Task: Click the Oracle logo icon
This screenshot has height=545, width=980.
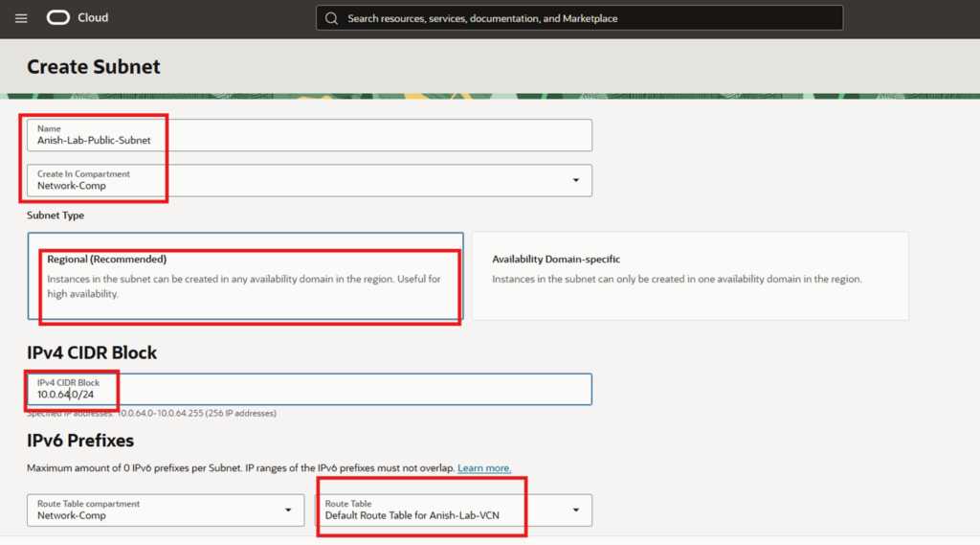Action: tap(58, 17)
